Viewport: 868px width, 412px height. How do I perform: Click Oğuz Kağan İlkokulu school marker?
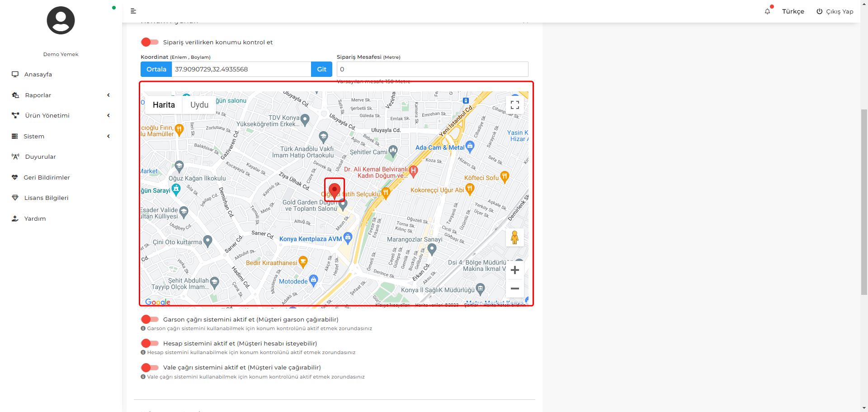pos(179,166)
